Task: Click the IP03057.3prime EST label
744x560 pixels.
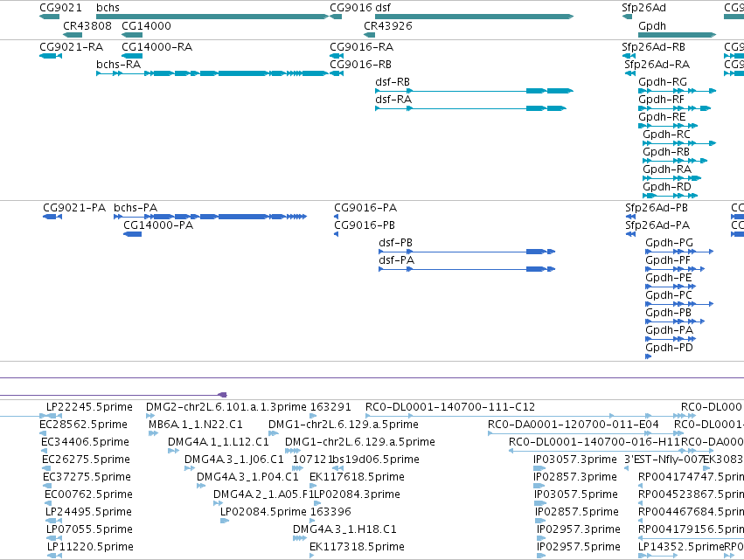Action: 575,460
